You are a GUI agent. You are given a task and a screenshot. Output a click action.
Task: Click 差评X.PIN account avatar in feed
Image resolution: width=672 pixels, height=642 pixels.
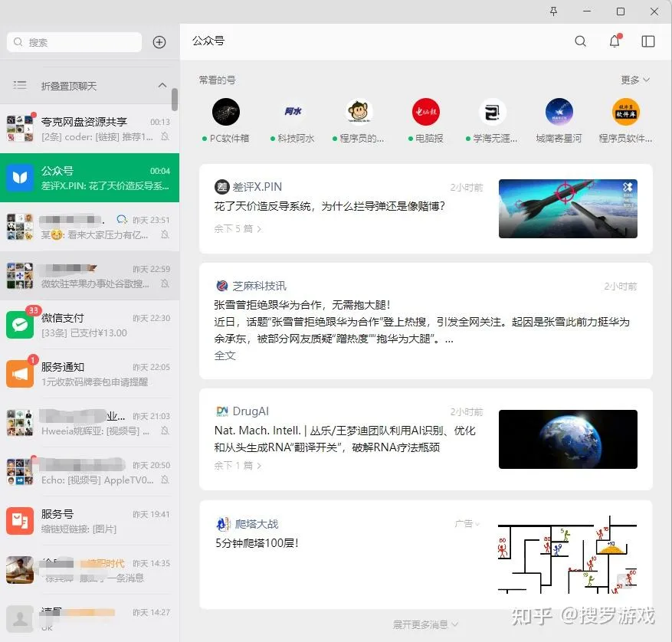coord(221,187)
